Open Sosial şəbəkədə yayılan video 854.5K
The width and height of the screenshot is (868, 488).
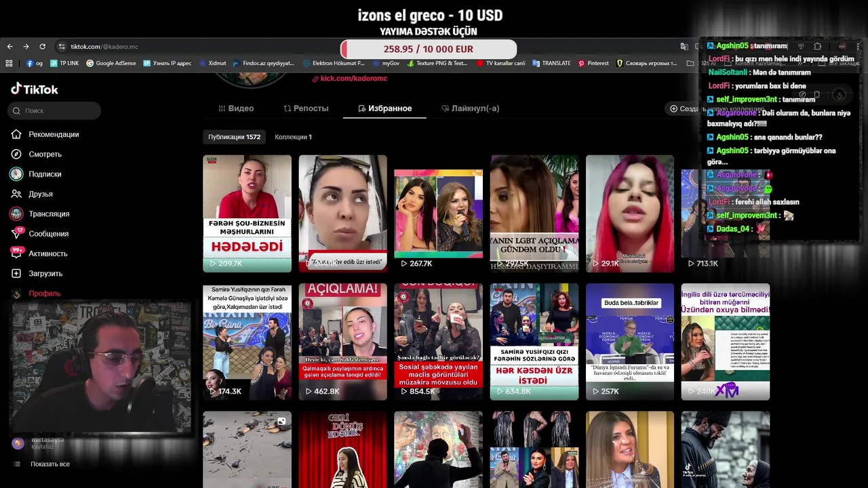click(x=438, y=342)
